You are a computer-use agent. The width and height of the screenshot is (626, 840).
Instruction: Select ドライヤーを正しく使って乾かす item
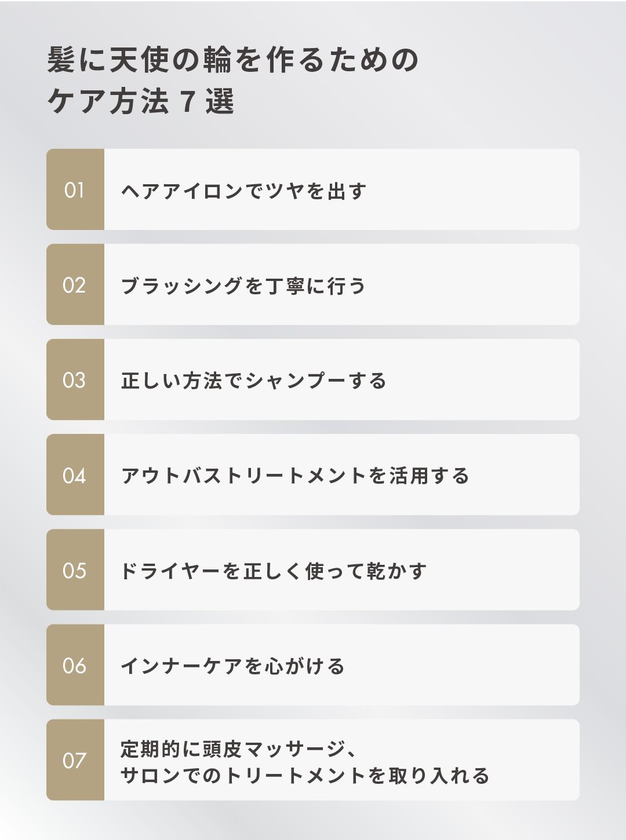coord(313,569)
